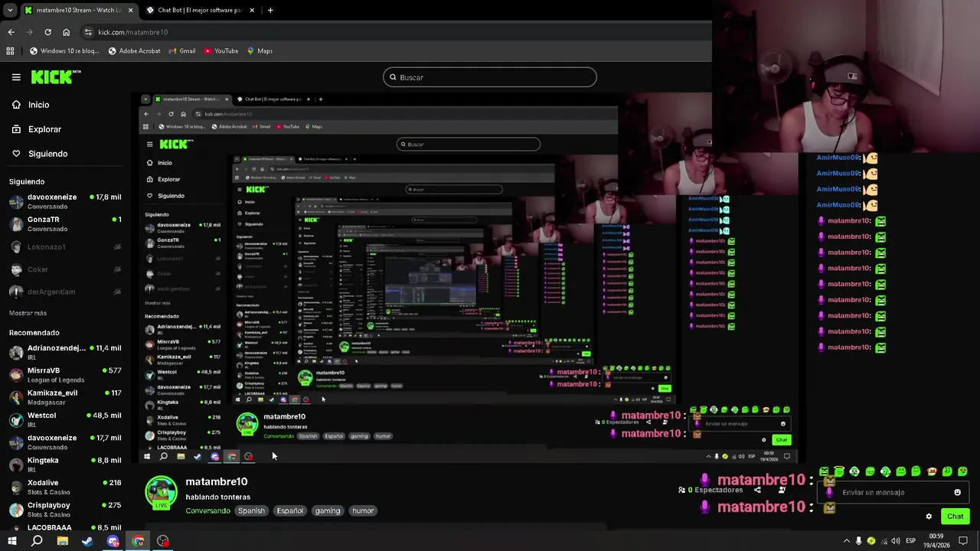Screen dimensions: 980x551
Task: Click the green Chat send button
Action: pyautogui.click(x=955, y=517)
